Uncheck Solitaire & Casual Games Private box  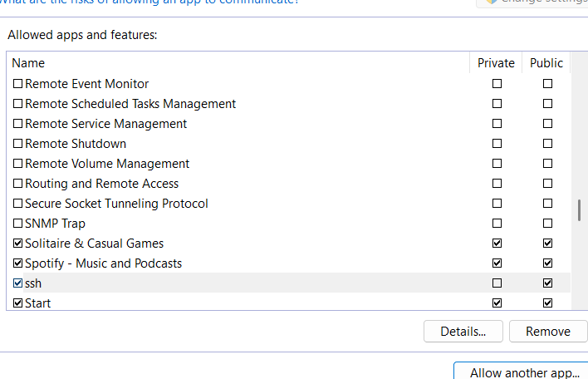coord(497,244)
